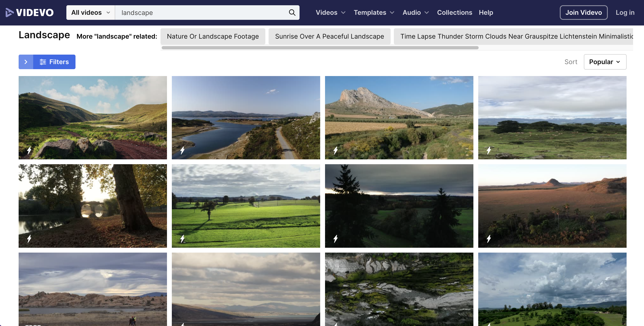Click lightning bolt on autumn bridge video

pyautogui.click(x=29, y=239)
